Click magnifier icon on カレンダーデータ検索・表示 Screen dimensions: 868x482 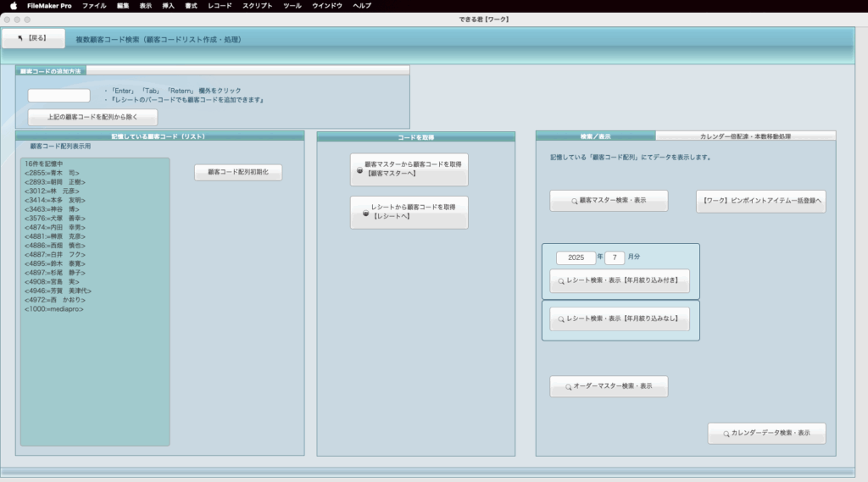point(726,434)
